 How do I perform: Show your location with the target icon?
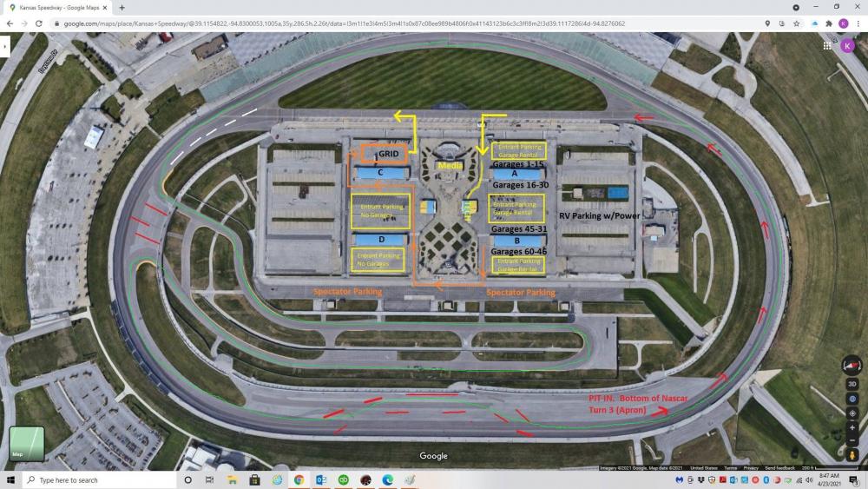(x=852, y=413)
